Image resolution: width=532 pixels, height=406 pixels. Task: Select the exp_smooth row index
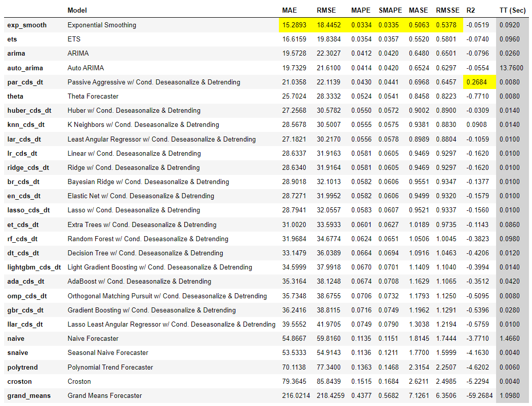(27, 25)
